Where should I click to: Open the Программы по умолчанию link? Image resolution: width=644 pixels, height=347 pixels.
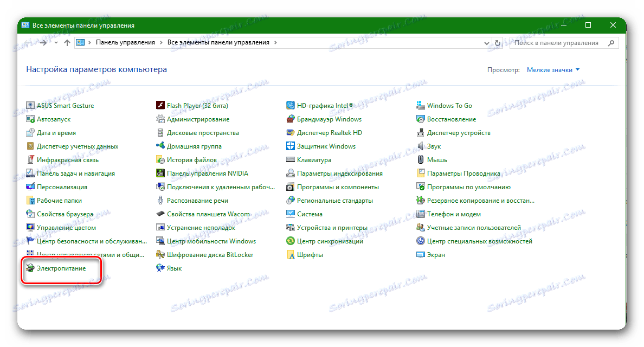(468, 187)
